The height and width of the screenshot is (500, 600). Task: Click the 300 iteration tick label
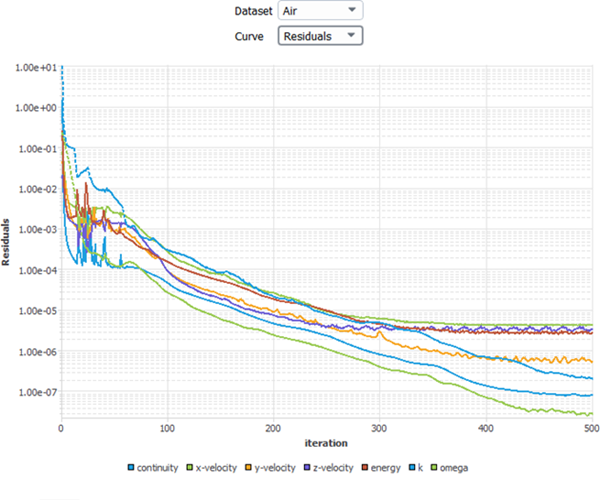(379, 428)
